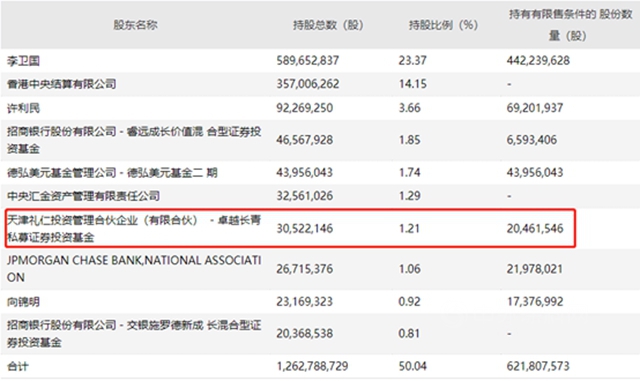Screen dimensions: 640x381
Task: Click the 持有有限售条件的股份数量 column header
Action: point(570,25)
